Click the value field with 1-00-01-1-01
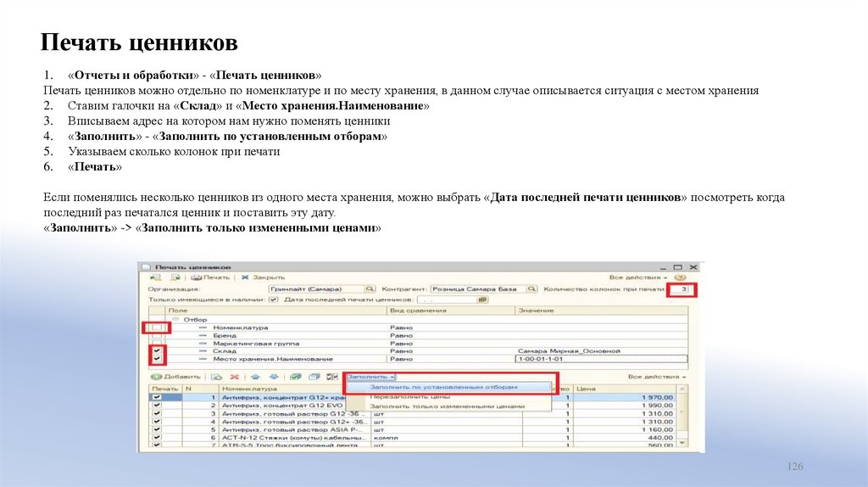The image size is (868, 487). [601, 359]
